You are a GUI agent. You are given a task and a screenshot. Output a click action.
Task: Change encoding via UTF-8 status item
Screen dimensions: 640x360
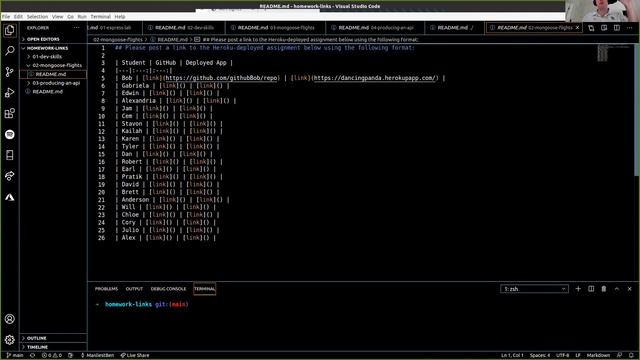(x=562, y=356)
